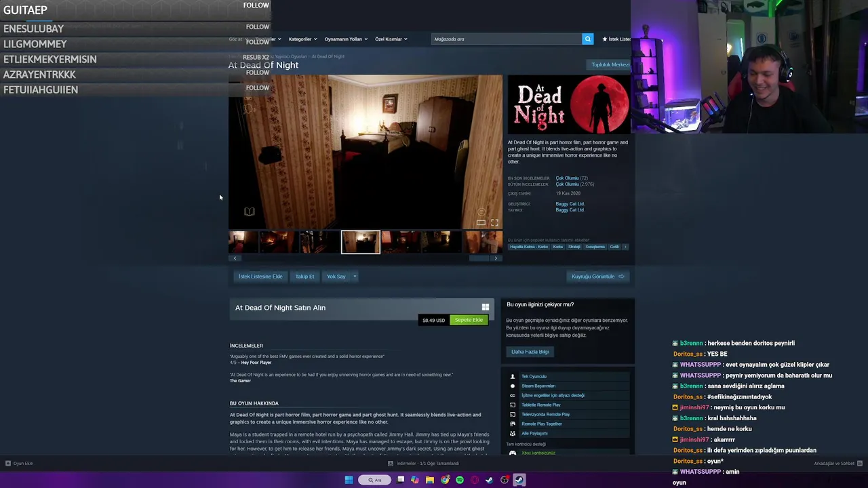Click the Steam Başarımları achievements icon
The height and width of the screenshot is (488, 868).
(x=513, y=386)
